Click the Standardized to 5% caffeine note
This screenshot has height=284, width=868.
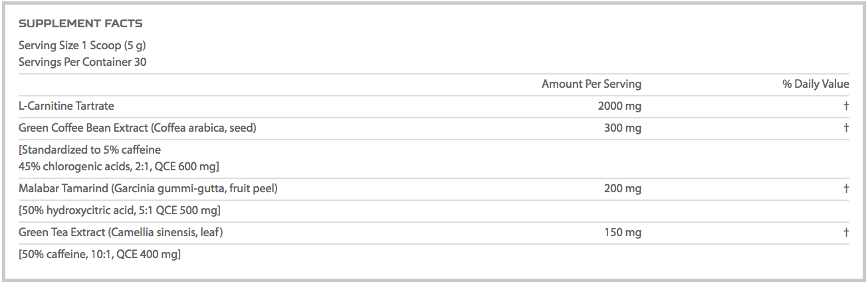[90, 150]
